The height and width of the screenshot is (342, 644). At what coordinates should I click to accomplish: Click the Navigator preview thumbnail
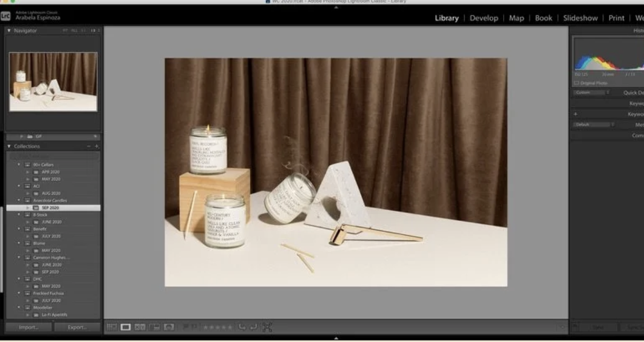(53, 82)
